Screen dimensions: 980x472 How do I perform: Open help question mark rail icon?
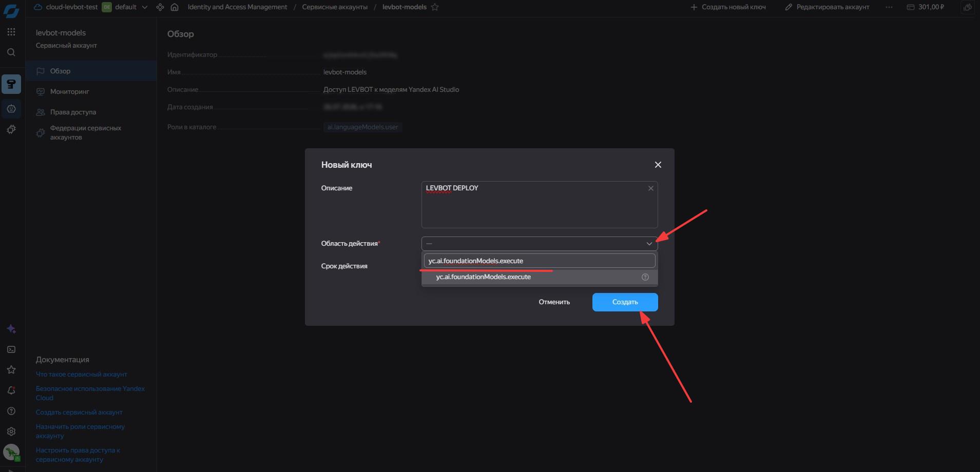coord(11,411)
